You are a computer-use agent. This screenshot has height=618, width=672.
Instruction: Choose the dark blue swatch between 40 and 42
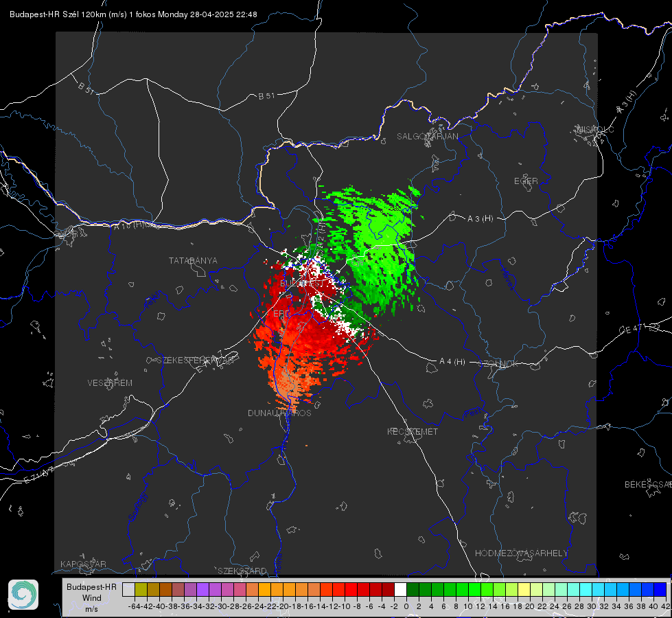[x=660, y=589]
